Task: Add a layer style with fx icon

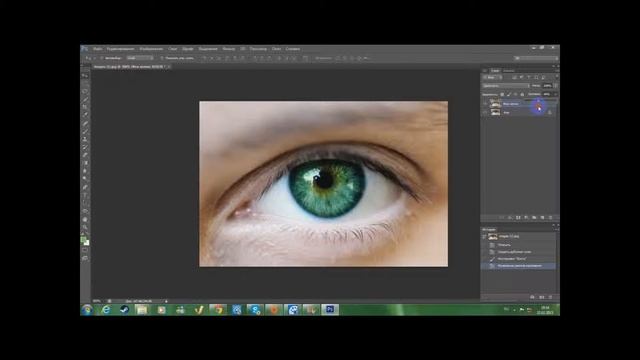Action: click(x=510, y=218)
